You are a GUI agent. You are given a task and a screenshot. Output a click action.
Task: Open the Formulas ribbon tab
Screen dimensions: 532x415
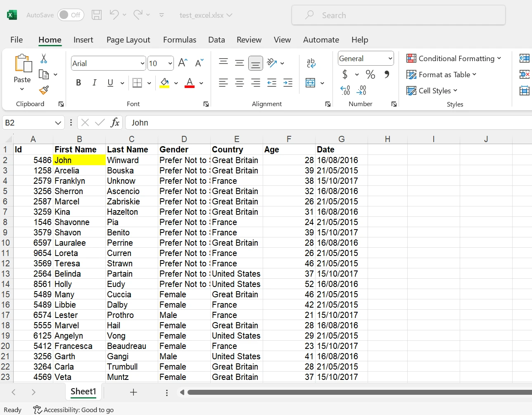coord(180,40)
